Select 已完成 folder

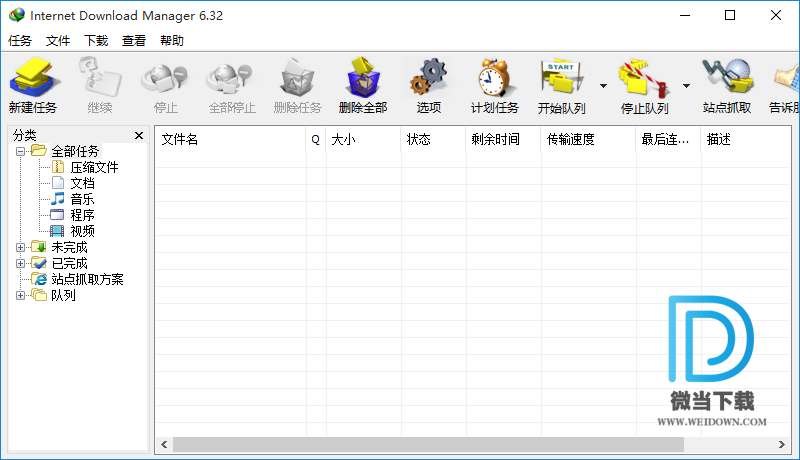[x=69, y=264]
